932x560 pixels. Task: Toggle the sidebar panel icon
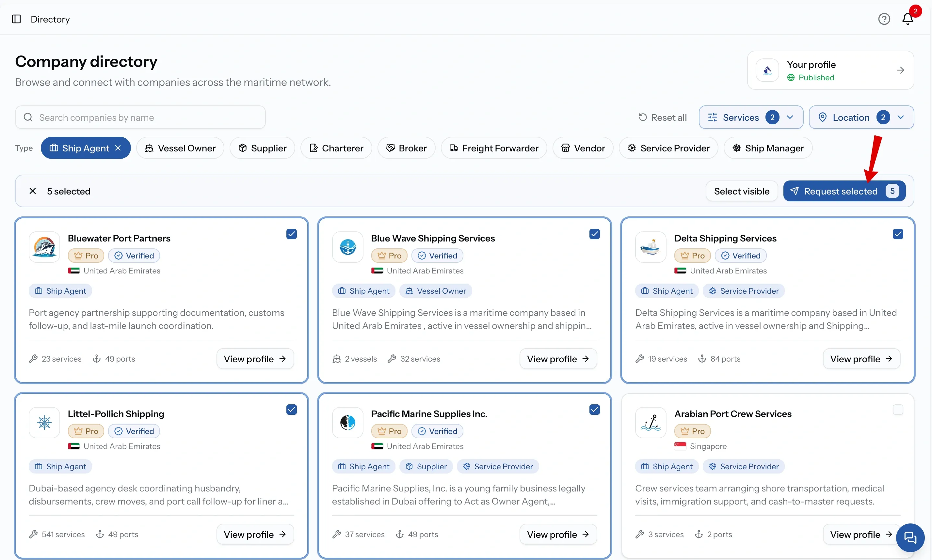pyautogui.click(x=16, y=19)
